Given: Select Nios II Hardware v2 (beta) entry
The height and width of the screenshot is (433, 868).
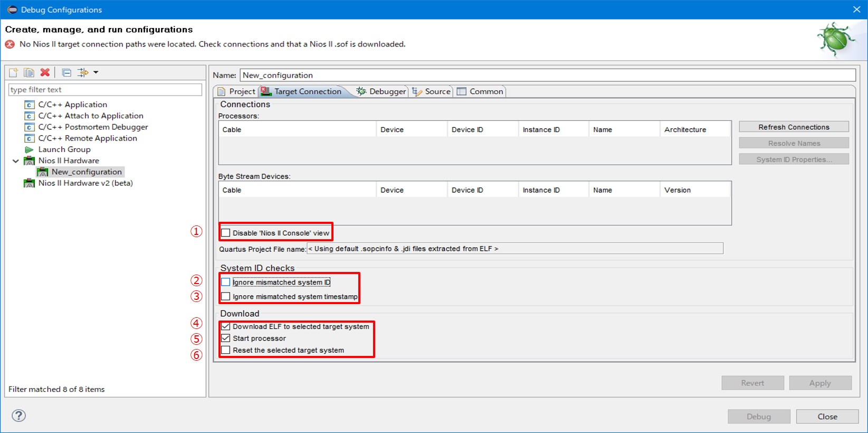Looking at the screenshot, I should (x=85, y=183).
